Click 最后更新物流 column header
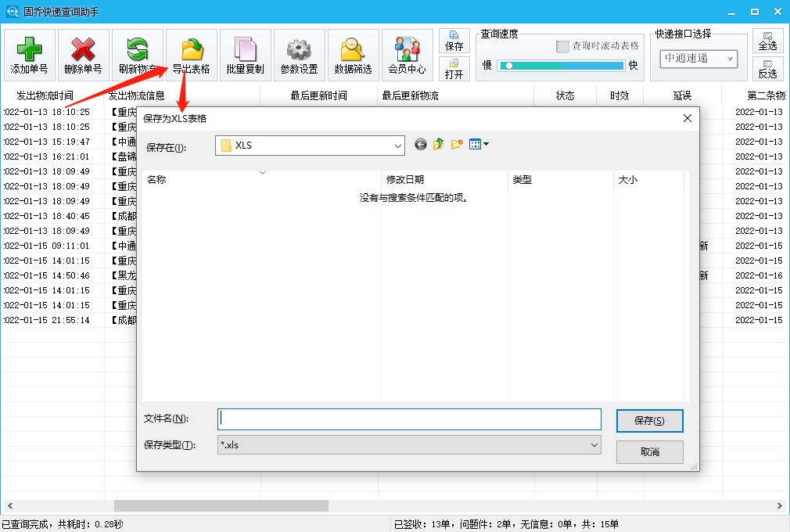 410,95
